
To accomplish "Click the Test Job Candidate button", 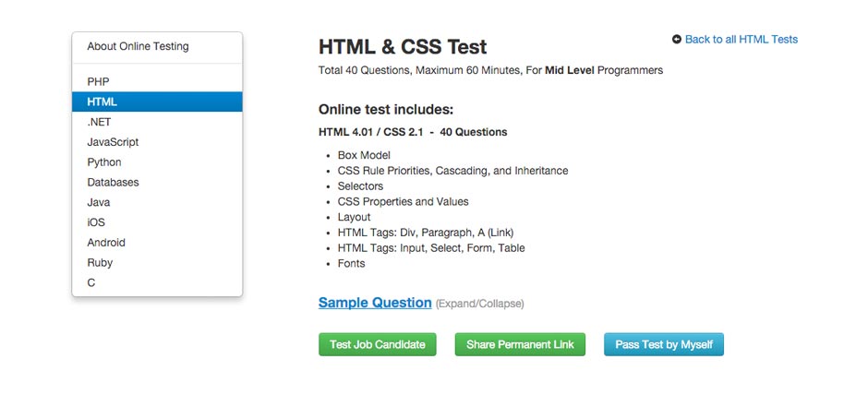I will click(378, 344).
